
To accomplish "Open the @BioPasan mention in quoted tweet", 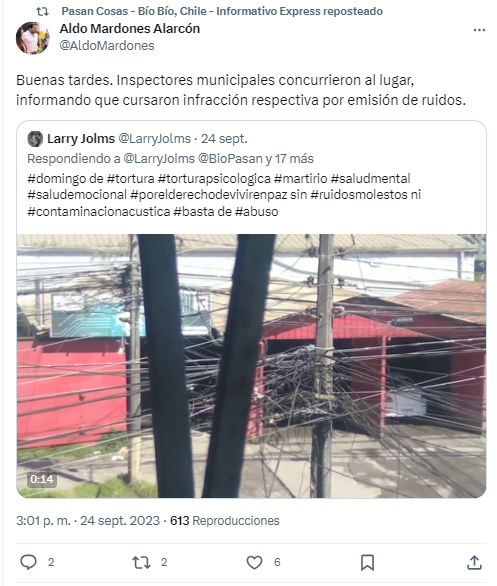I will pyautogui.click(x=230, y=158).
